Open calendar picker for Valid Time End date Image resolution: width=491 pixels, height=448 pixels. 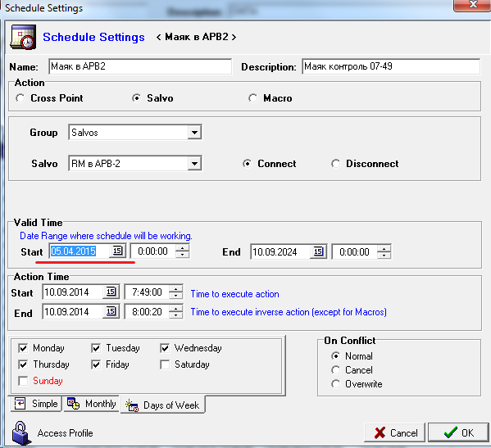(x=318, y=251)
